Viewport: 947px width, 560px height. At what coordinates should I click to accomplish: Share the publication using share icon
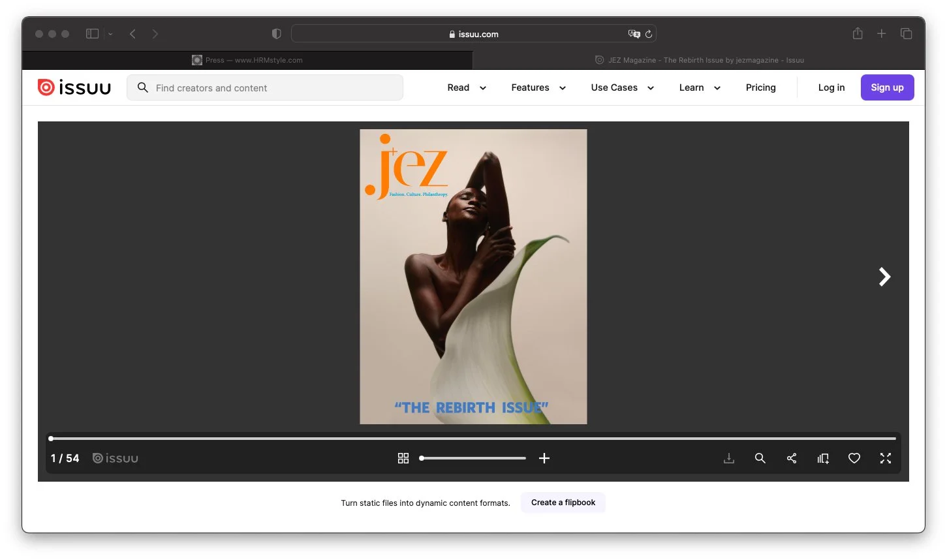[x=792, y=458]
